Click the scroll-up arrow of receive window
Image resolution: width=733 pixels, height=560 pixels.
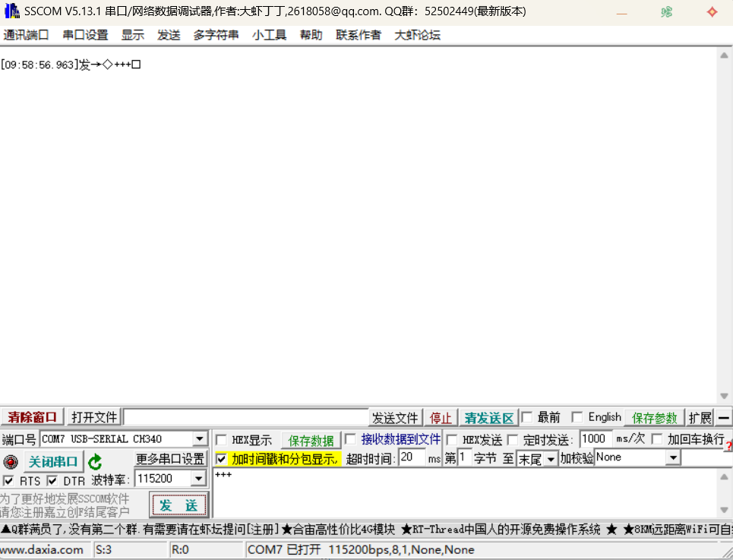click(x=724, y=55)
